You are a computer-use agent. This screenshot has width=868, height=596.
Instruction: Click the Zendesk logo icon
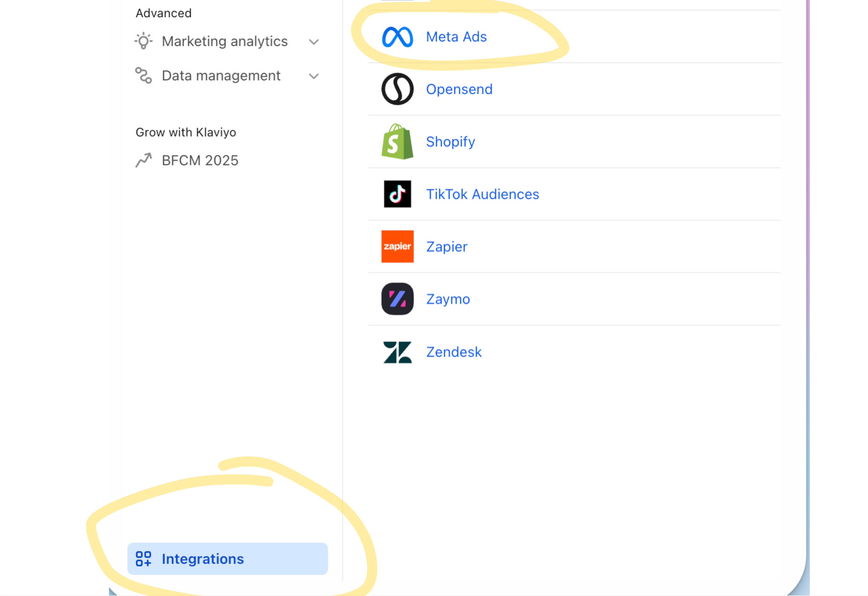pos(397,352)
